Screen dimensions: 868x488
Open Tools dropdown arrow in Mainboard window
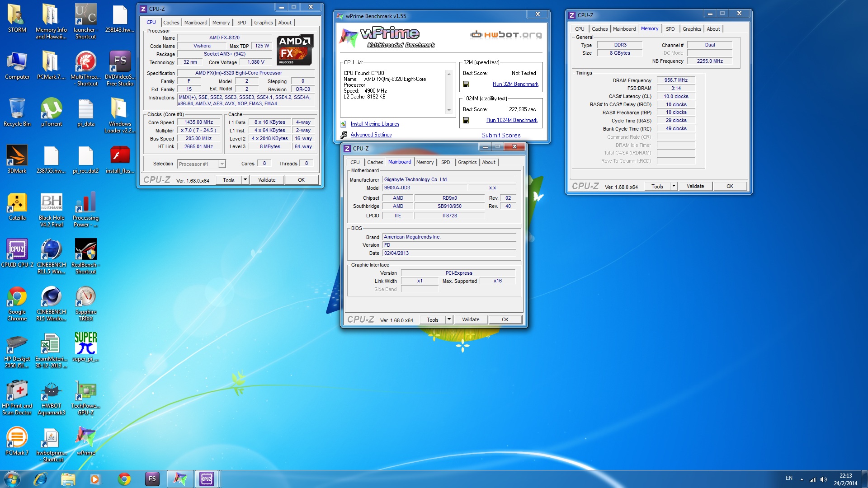[x=449, y=319]
